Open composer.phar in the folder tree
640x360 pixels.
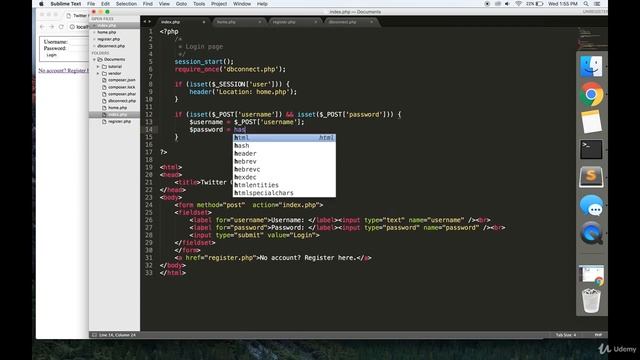122,94
